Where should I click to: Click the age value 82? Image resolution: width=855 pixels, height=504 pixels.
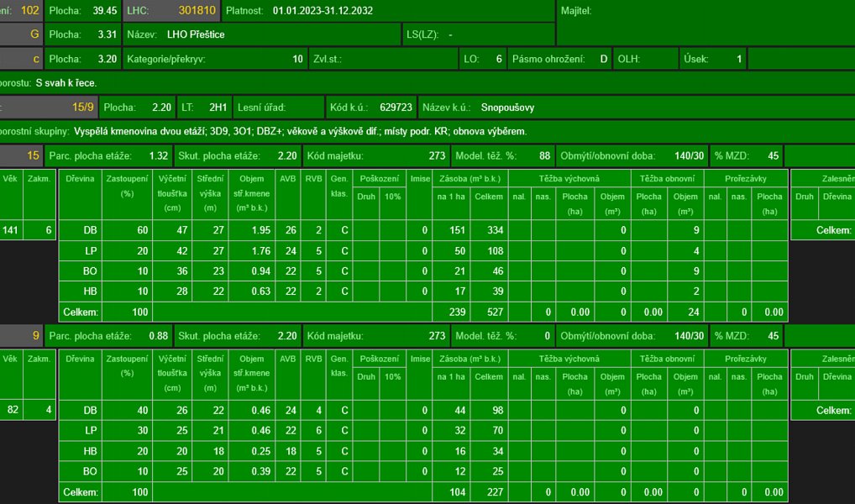(13, 410)
